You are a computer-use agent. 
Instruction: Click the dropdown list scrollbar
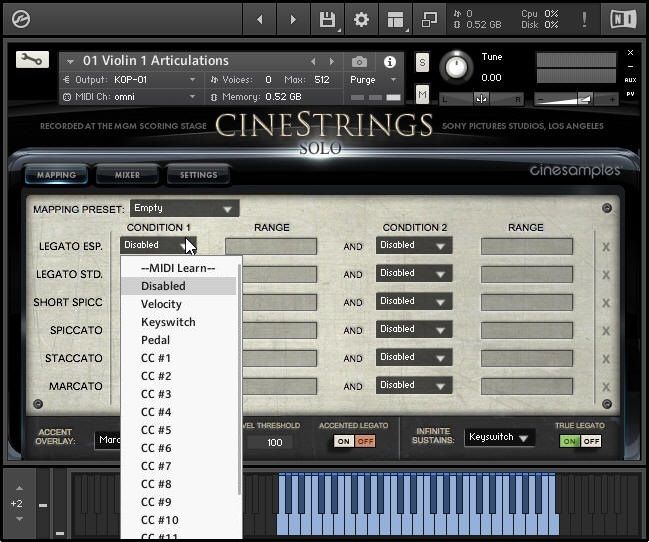tap(239, 379)
